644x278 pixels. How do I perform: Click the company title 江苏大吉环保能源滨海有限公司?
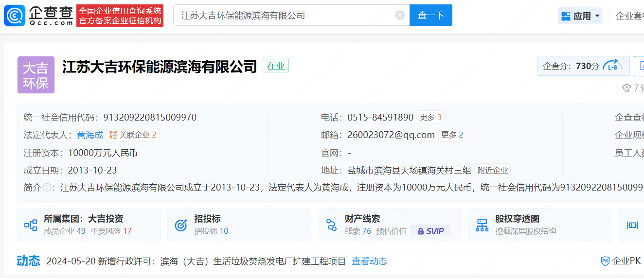[160, 66]
